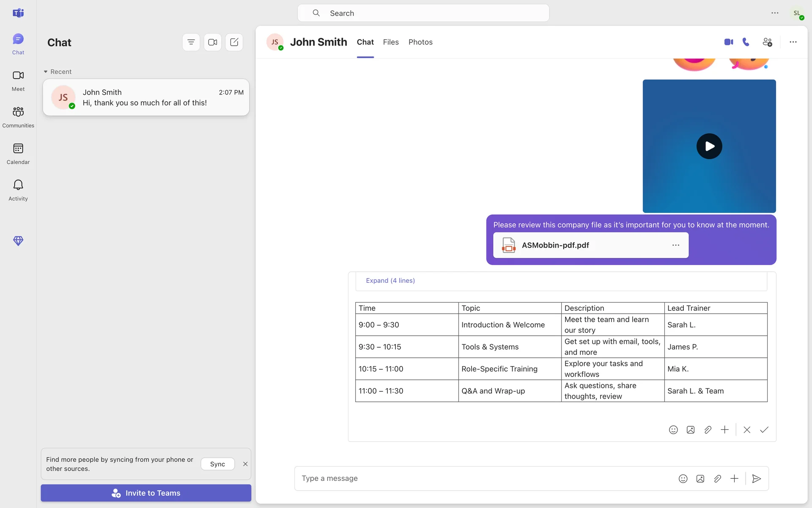Image resolution: width=812 pixels, height=508 pixels.
Task: Cancel message editing with the X icon
Action: point(747,430)
